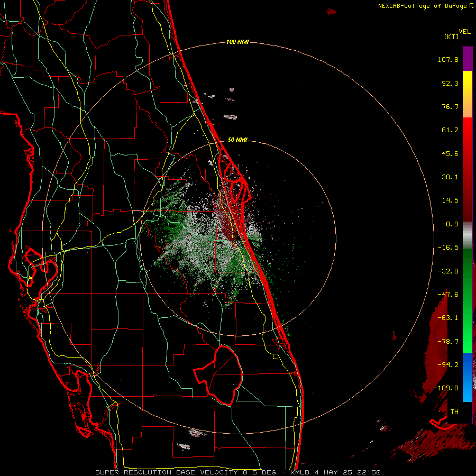This screenshot has height=476, width=476.
Task: Select the -94.2 legend value
Action: click(448, 365)
